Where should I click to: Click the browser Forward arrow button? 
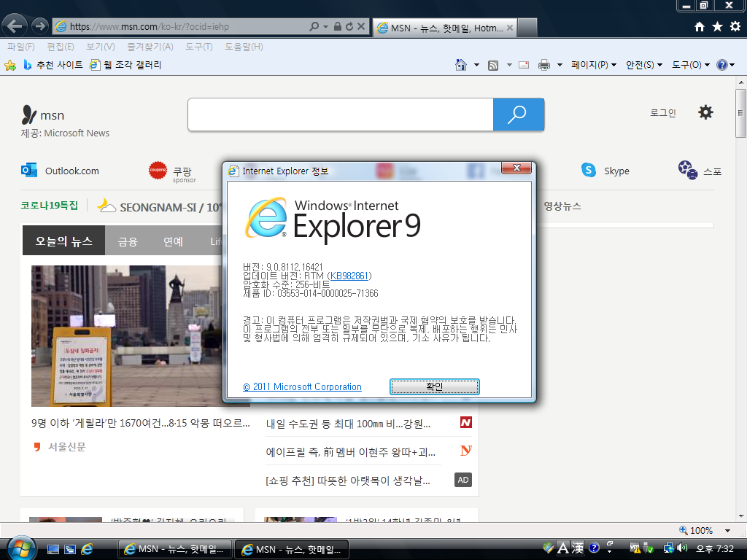point(40,26)
